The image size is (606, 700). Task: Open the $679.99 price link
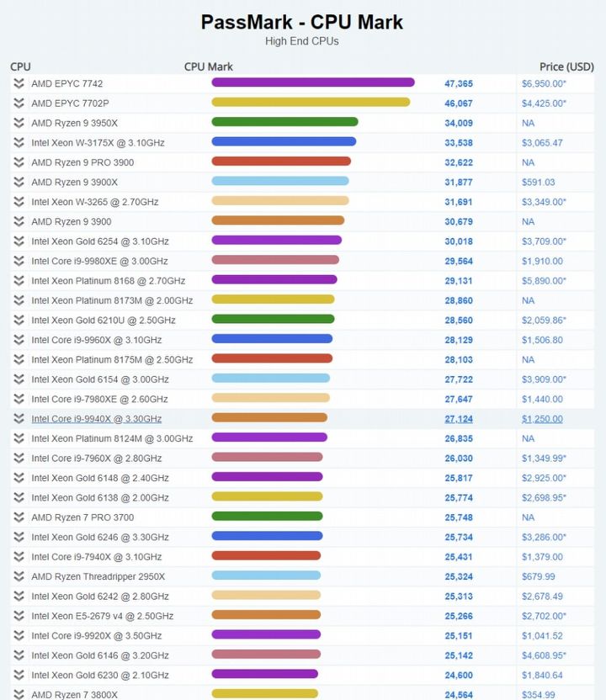pos(538,576)
